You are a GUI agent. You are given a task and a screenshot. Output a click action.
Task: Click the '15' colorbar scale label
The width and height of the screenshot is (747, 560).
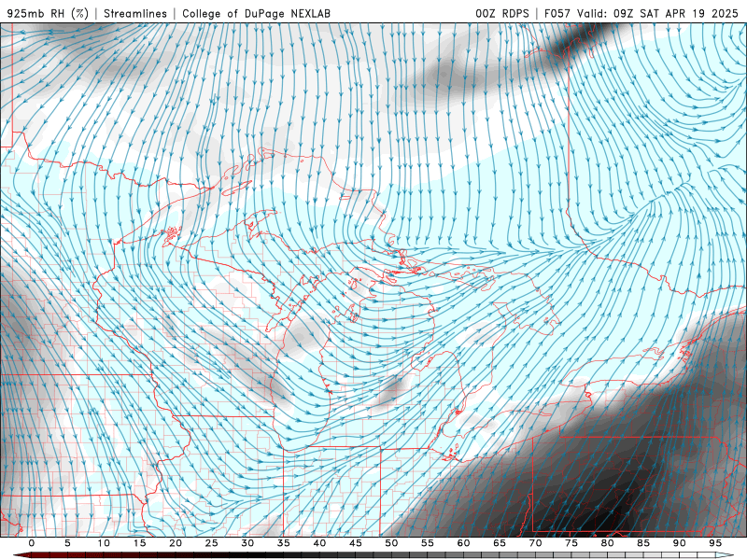pos(139,543)
